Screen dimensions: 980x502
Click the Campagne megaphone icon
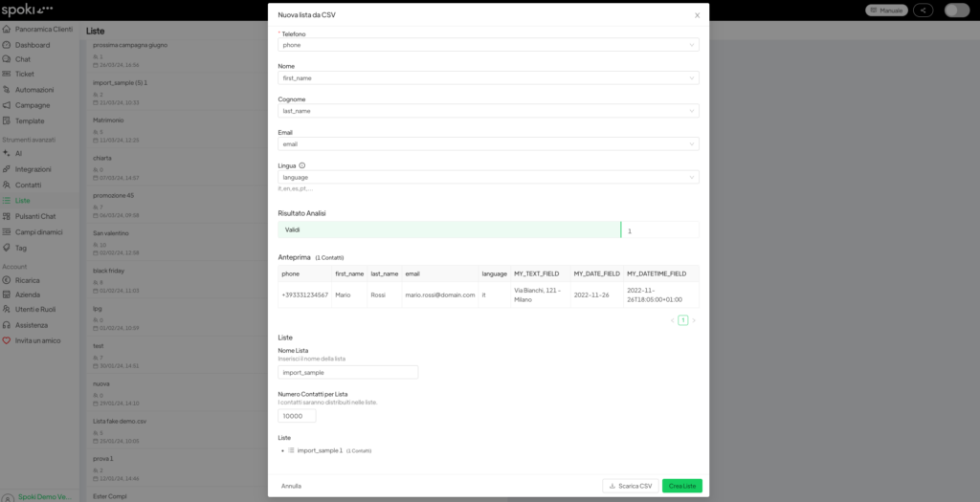click(8, 105)
